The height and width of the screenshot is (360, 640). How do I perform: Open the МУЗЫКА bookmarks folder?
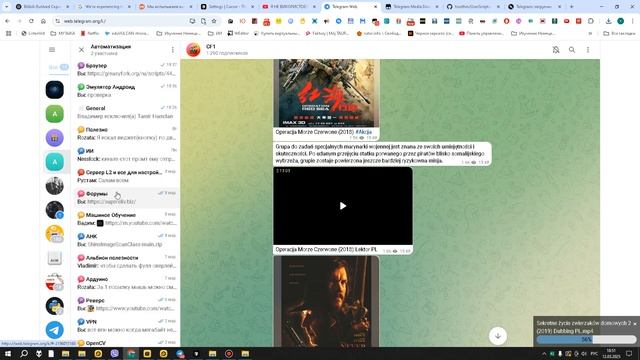pos(62,33)
